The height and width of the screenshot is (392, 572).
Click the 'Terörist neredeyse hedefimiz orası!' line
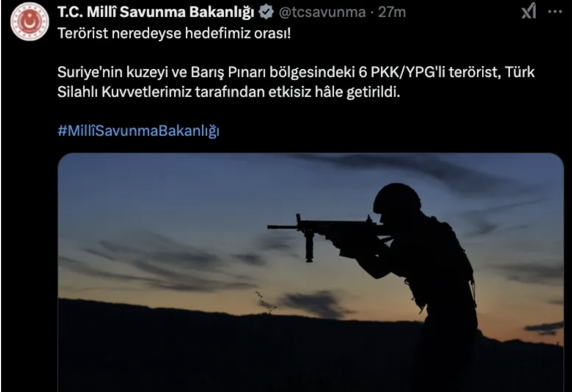pyautogui.click(x=174, y=34)
